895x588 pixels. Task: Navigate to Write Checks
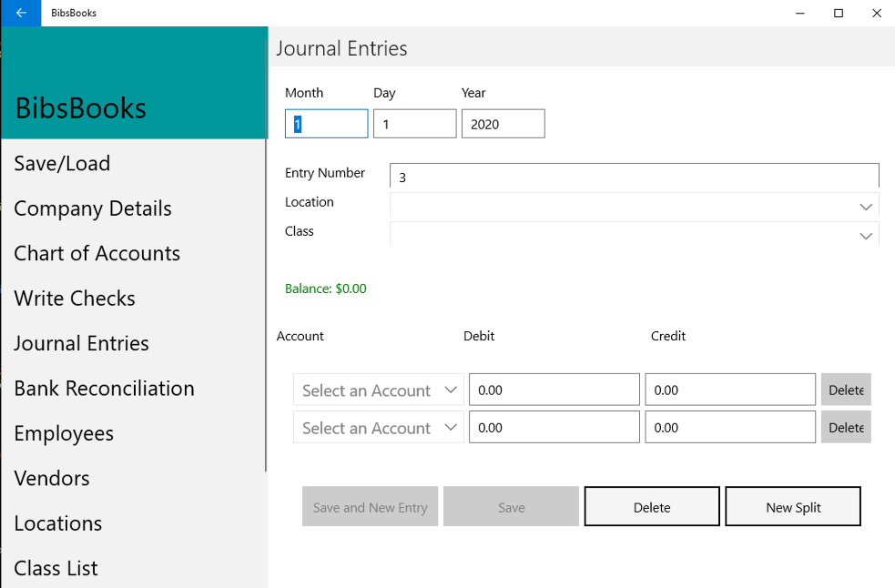[x=75, y=299]
